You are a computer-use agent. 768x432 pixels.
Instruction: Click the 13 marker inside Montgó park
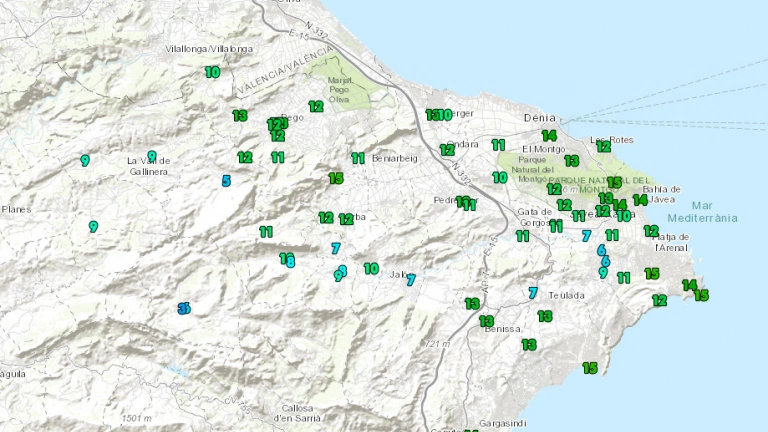[x=571, y=160]
